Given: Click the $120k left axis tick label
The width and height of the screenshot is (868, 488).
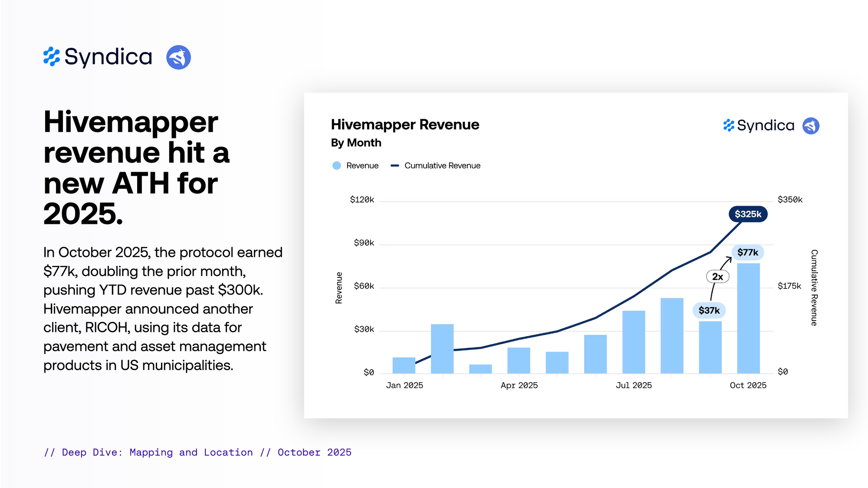Looking at the screenshot, I should (362, 200).
